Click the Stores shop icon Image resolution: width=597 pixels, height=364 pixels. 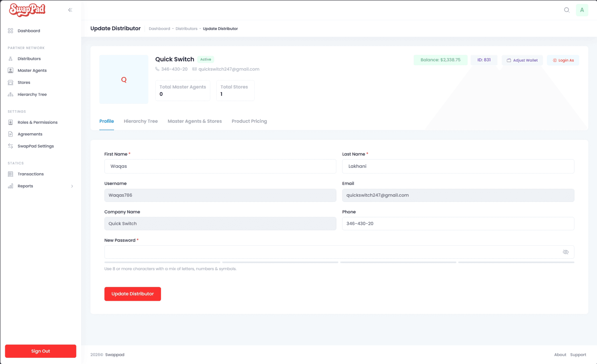click(x=10, y=82)
